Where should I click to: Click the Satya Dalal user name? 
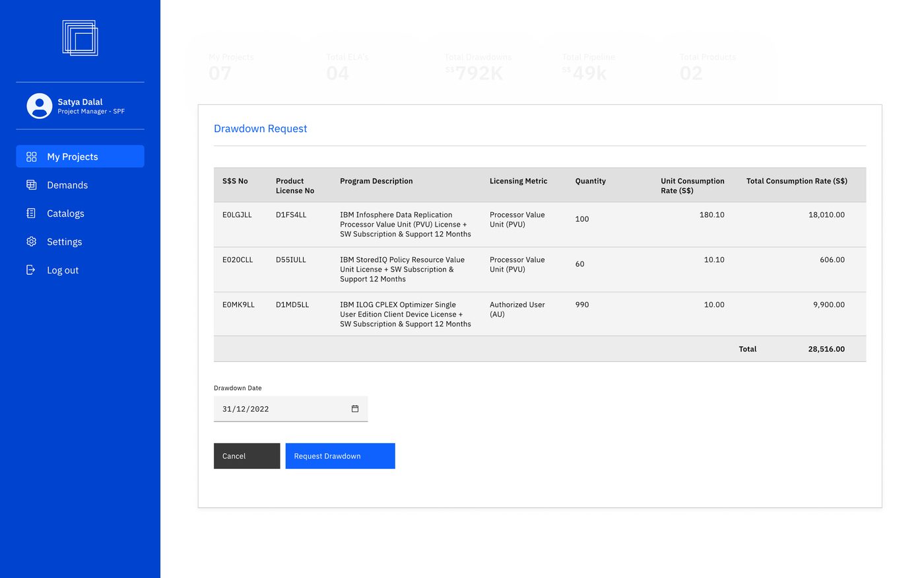pyautogui.click(x=80, y=102)
